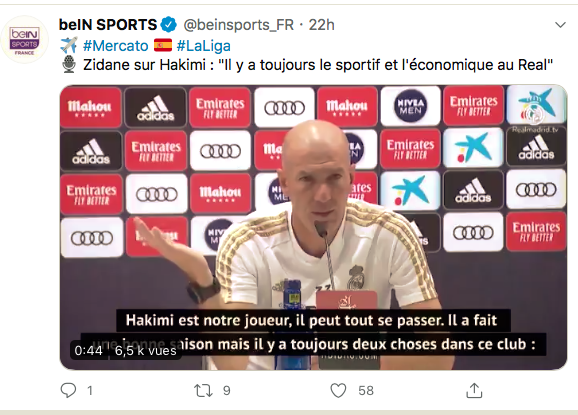Open the @beinsports_FR handle
This screenshot has width=578, height=415.
pyautogui.click(x=238, y=25)
